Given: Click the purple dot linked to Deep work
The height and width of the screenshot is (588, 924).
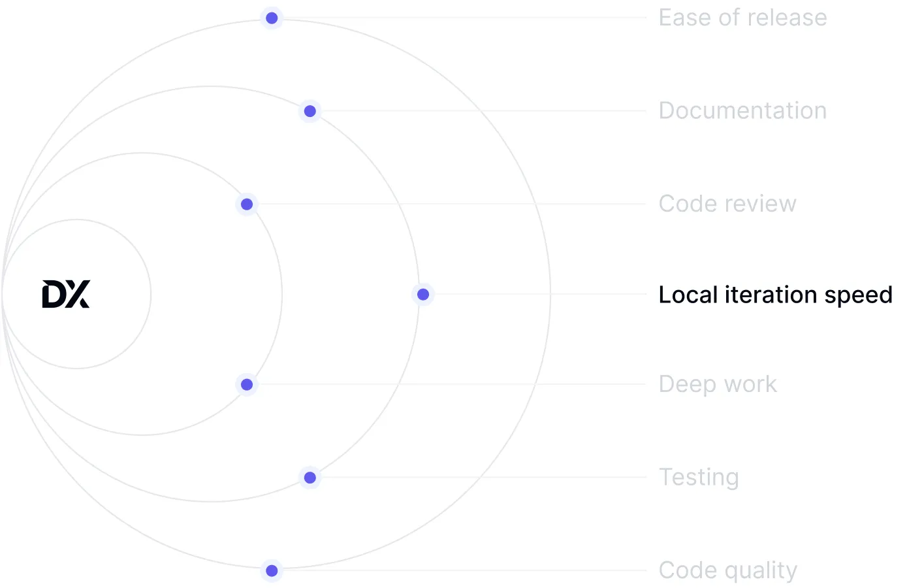Looking at the screenshot, I should click(247, 385).
